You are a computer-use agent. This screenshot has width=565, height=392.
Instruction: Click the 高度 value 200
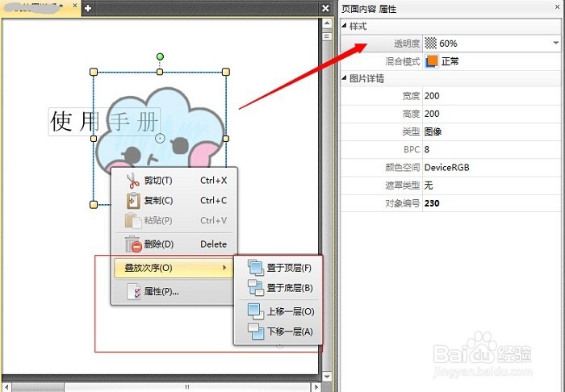[432, 114]
